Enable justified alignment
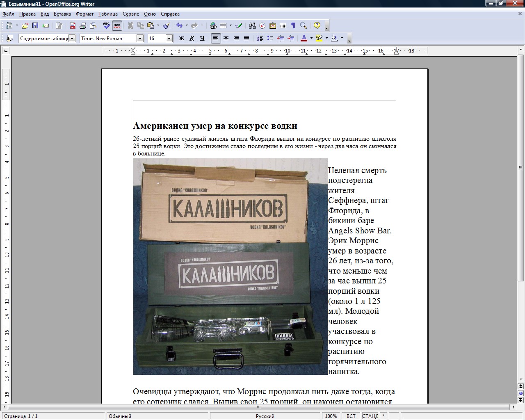The width and height of the screenshot is (525, 420). pyautogui.click(x=247, y=38)
